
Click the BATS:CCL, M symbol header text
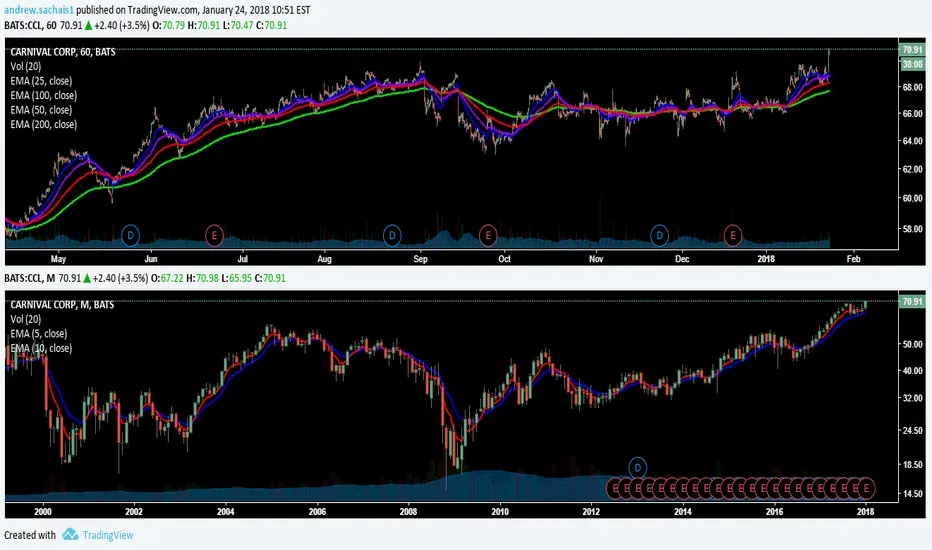pos(30,278)
